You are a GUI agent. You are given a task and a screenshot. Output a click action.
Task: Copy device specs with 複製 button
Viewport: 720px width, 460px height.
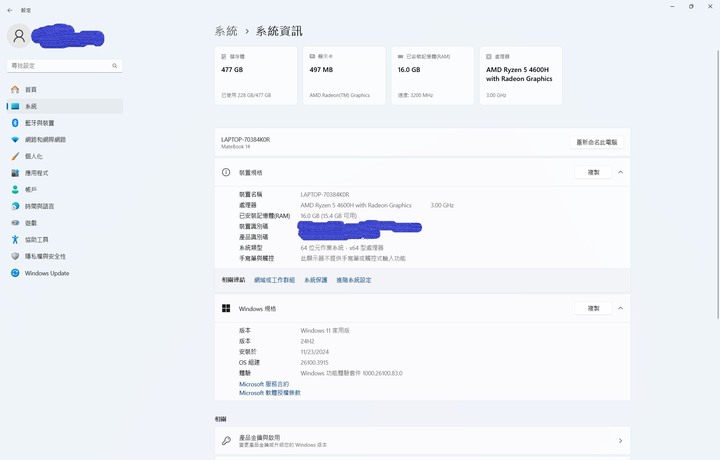(x=593, y=172)
